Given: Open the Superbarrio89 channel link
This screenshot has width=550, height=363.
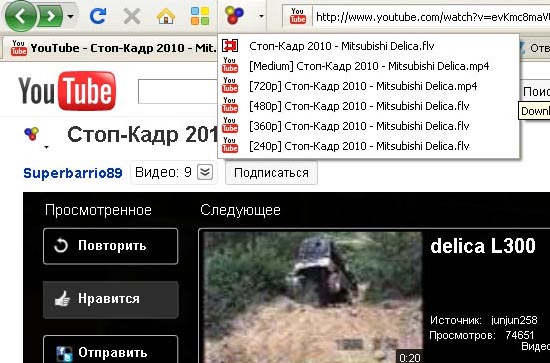Looking at the screenshot, I should (x=73, y=173).
